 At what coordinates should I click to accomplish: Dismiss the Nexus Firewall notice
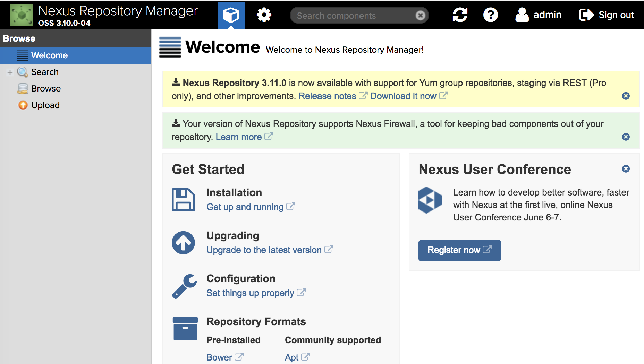(x=626, y=137)
